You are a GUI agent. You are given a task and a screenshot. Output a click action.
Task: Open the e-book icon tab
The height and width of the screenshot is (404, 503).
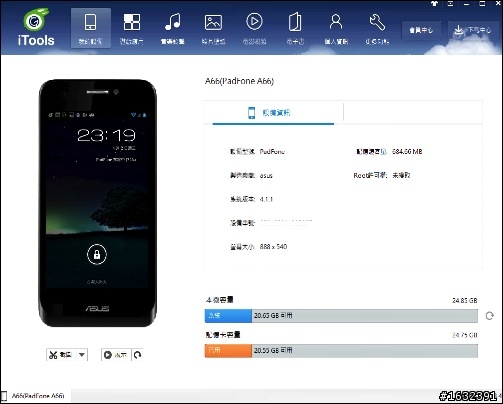coord(295,29)
